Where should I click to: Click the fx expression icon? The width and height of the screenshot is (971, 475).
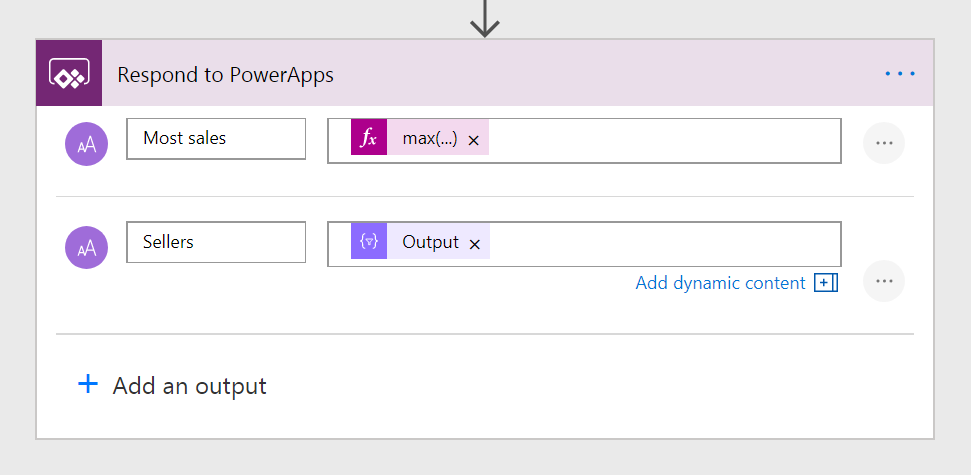coord(369,139)
